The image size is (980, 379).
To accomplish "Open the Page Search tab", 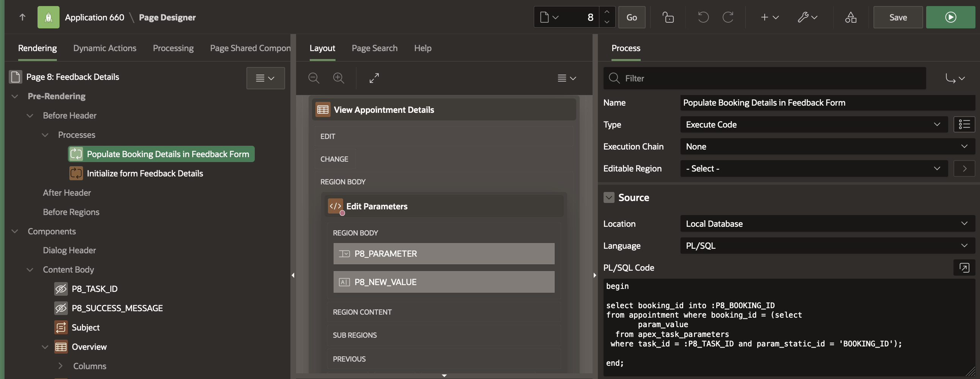I will [x=374, y=48].
